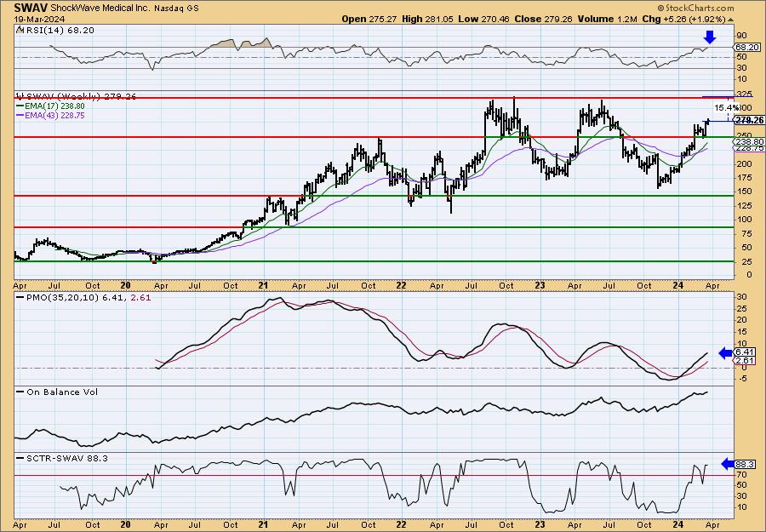This screenshot has width=766, height=532.
Task: Select the EMA(17) 238.80 legend text
Action: [x=55, y=106]
